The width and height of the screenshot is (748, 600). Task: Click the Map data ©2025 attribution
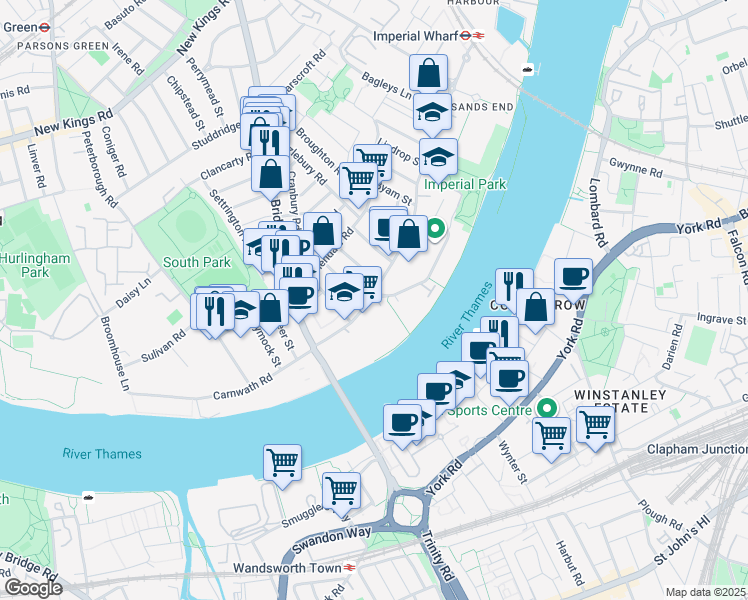(x=706, y=592)
